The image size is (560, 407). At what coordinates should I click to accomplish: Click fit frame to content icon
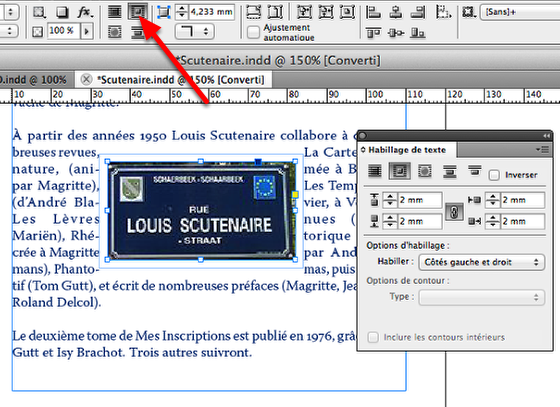(326, 12)
